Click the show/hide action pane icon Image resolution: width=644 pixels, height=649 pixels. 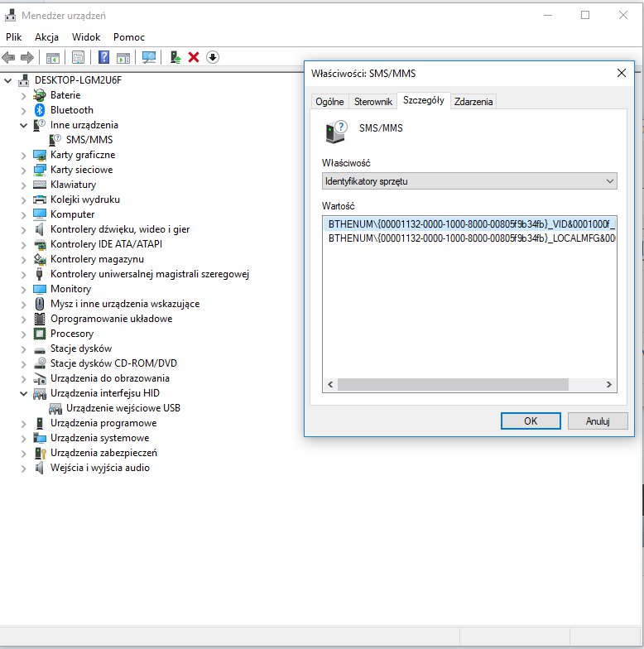click(123, 58)
